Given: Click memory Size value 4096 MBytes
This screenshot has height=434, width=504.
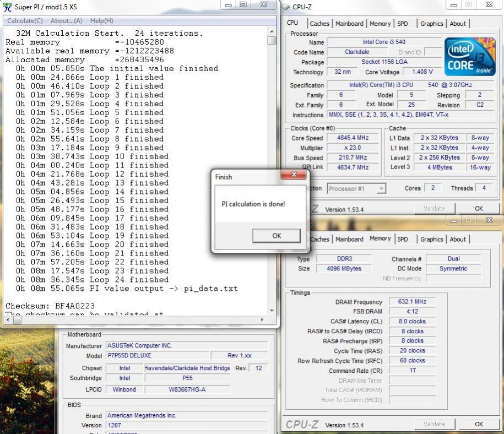Looking at the screenshot, I should (344, 268).
